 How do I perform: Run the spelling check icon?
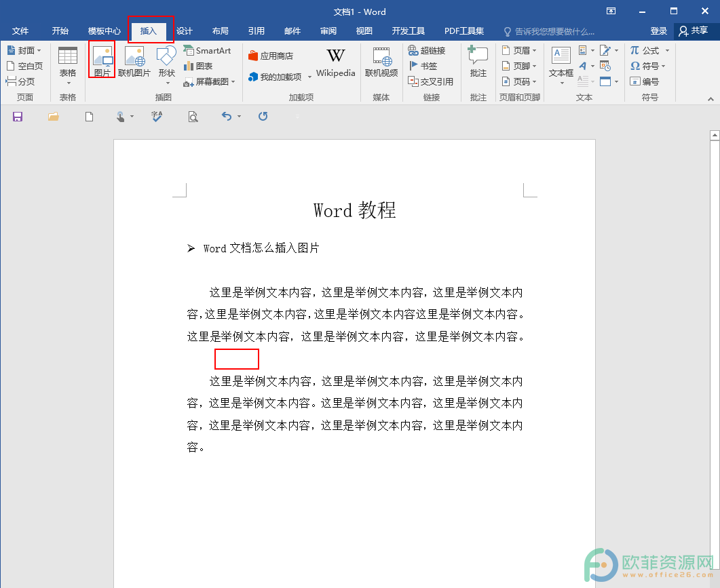tap(157, 117)
